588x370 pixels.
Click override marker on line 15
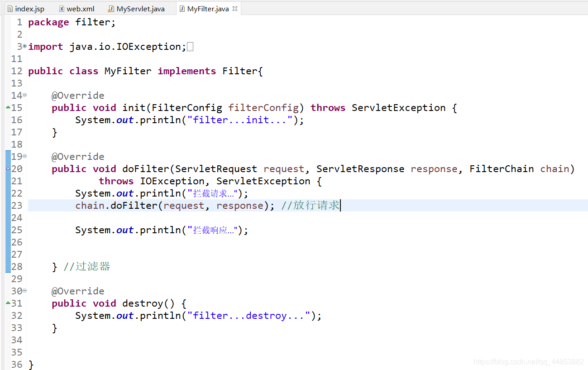coord(8,107)
